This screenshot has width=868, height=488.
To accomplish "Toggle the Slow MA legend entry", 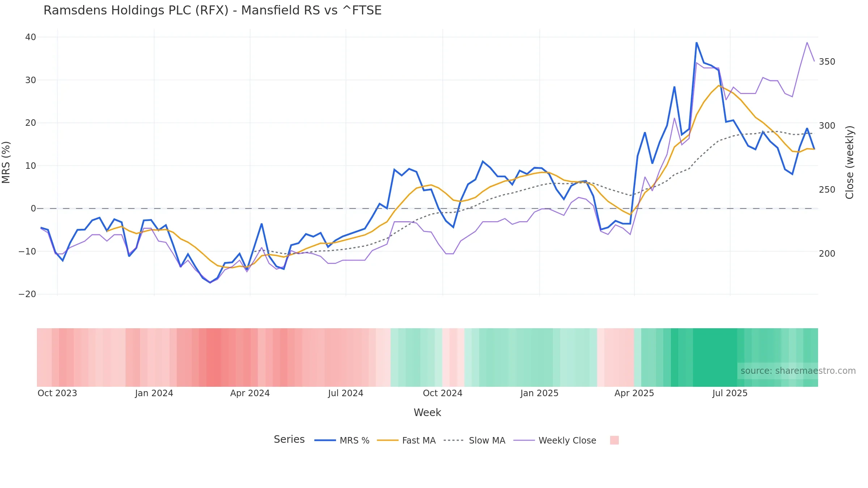I will tap(474, 440).
